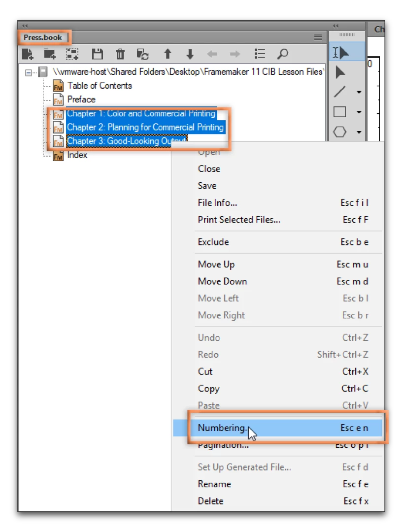Collapse the book panel with double arrows
Screen dimensions: 403x532
point(25,26)
